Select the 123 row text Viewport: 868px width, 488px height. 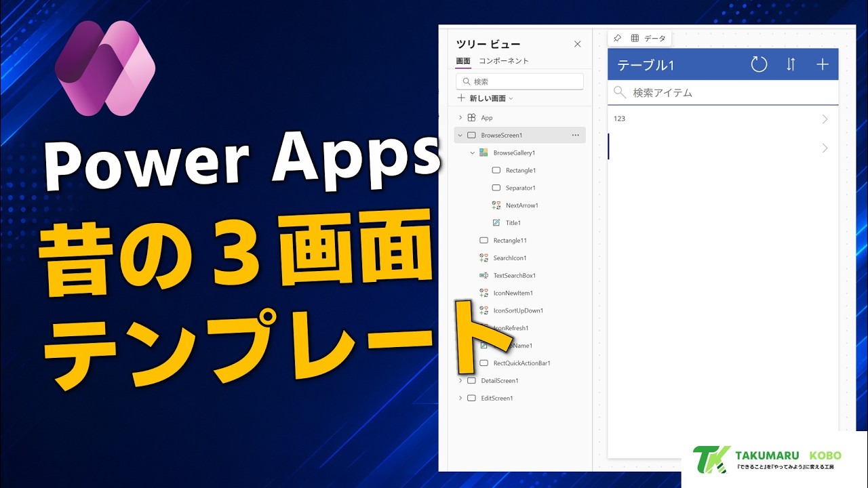pos(619,119)
